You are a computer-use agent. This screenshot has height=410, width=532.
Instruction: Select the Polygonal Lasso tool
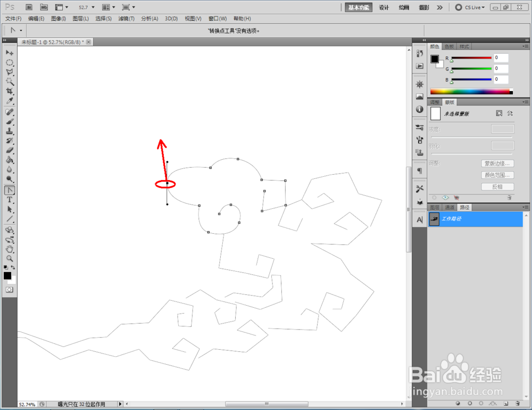click(10, 72)
